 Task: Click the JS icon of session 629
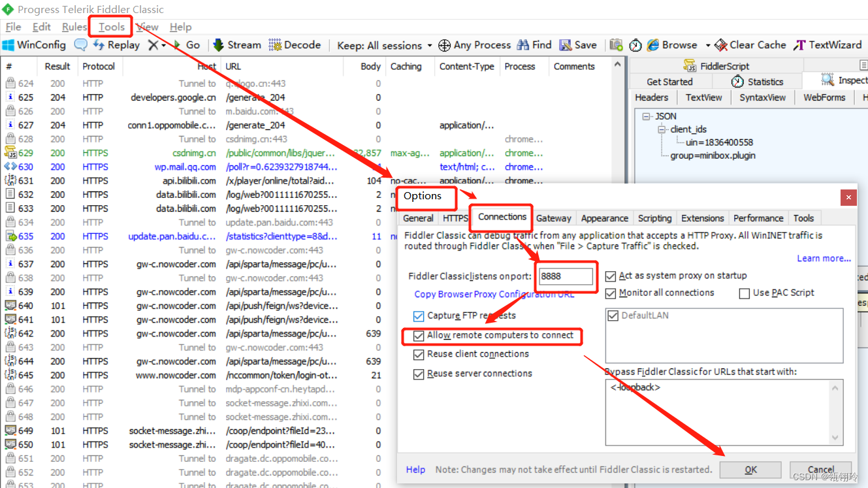[x=10, y=153]
